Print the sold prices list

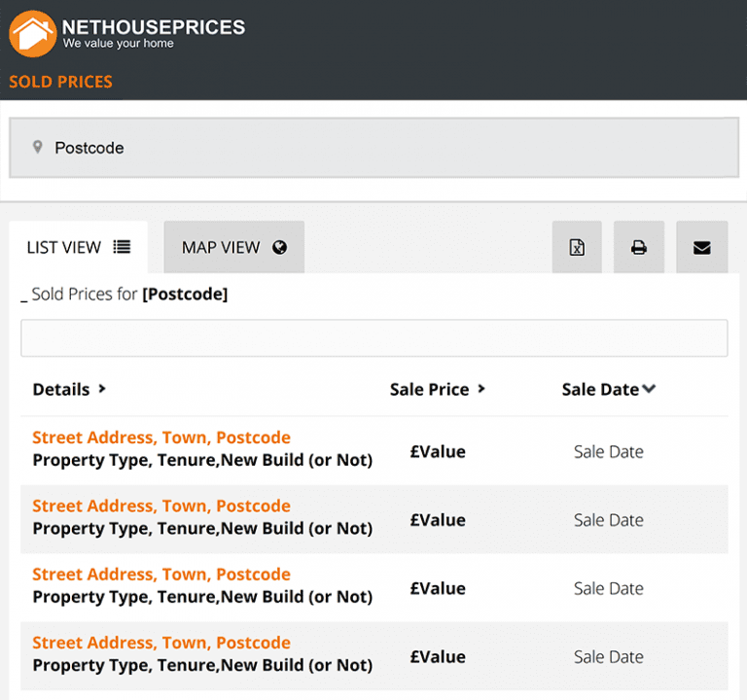tap(639, 247)
